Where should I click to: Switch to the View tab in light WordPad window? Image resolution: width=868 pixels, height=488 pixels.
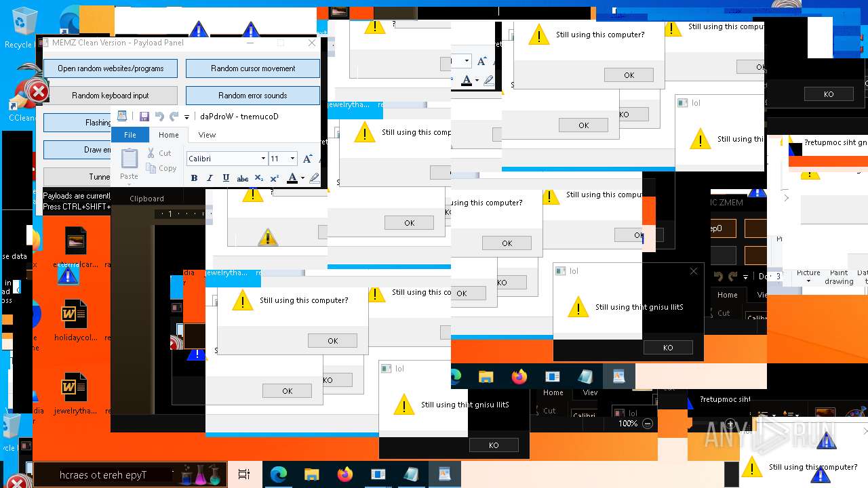click(x=207, y=135)
